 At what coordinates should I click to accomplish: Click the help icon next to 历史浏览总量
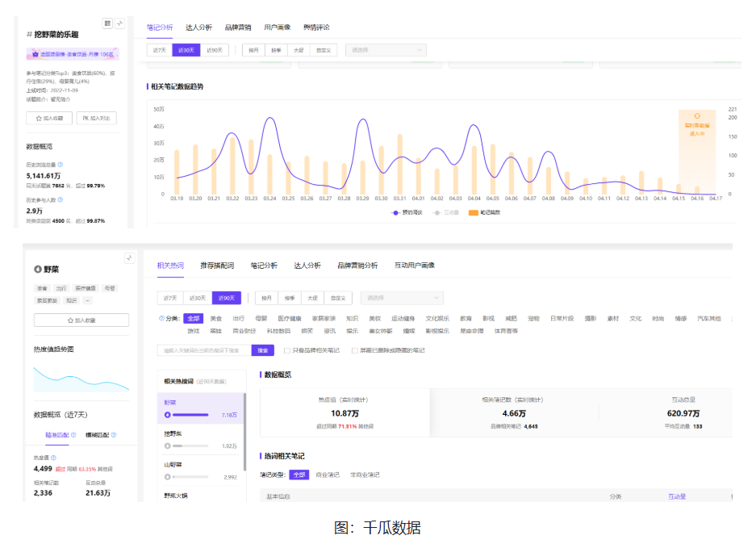(61, 165)
